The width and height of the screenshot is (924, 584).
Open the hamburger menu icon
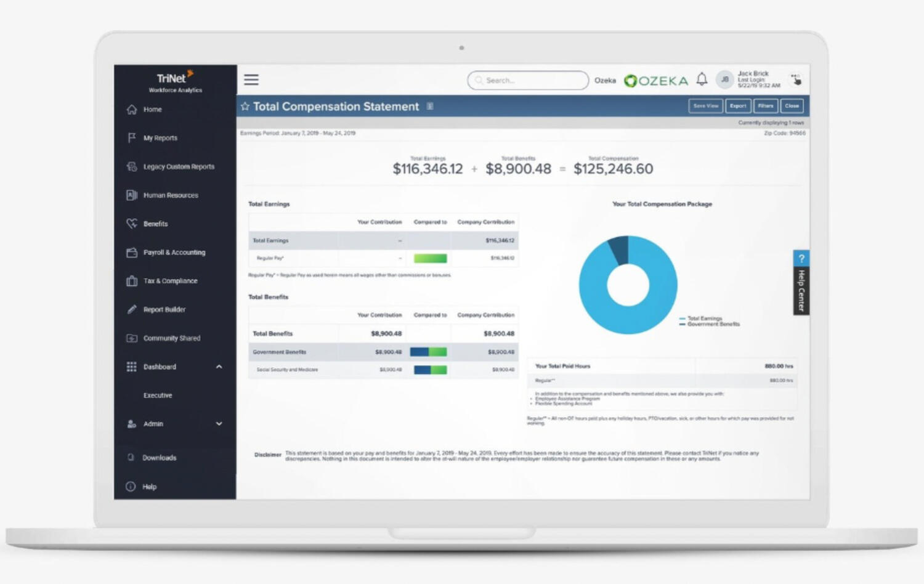point(251,80)
